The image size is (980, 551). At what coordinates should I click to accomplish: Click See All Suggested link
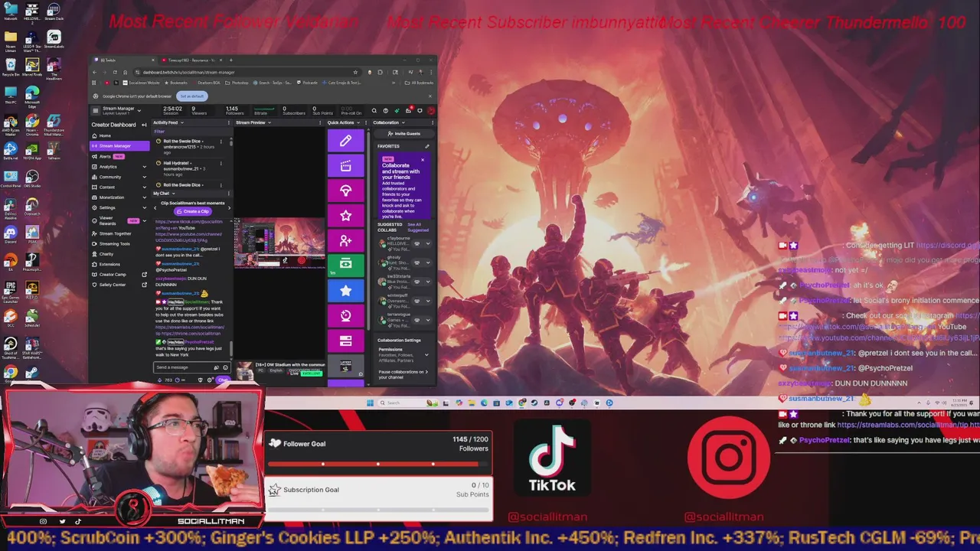pos(418,227)
